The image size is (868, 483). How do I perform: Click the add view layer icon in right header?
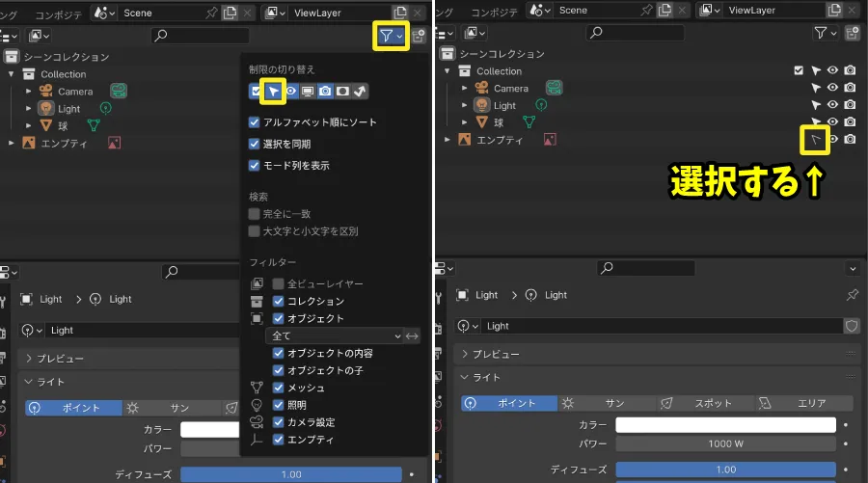(833, 10)
